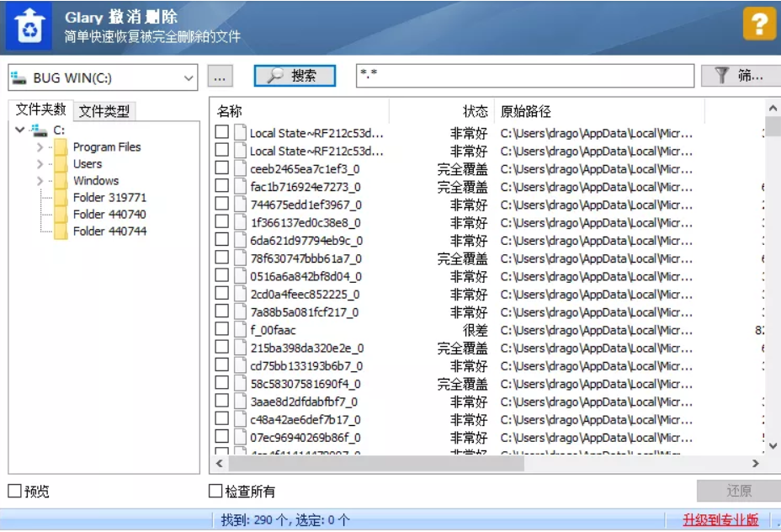Switch to the 文件夹数 tab
Image resolution: width=781 pixels, height=532 pixels.
pos(40,109)
